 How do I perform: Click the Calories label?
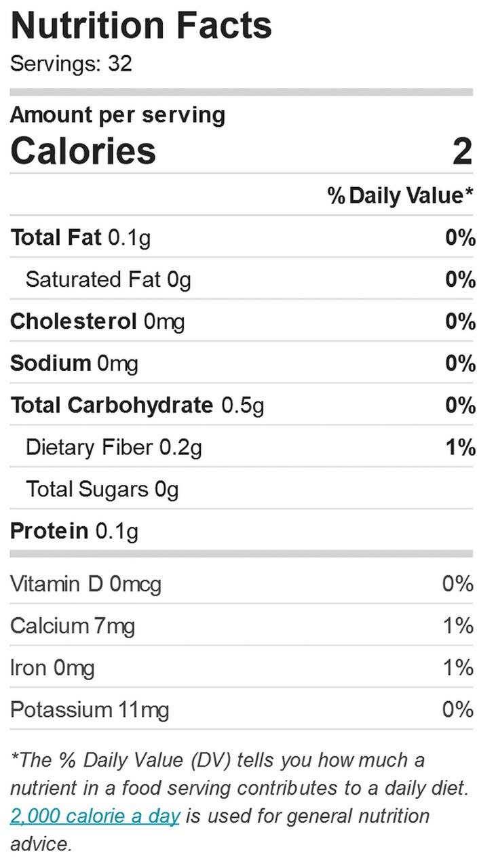[x=83, y=151]
